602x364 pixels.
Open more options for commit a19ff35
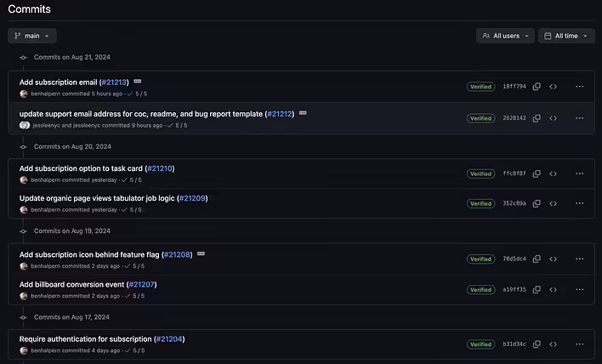pos(580,289)
